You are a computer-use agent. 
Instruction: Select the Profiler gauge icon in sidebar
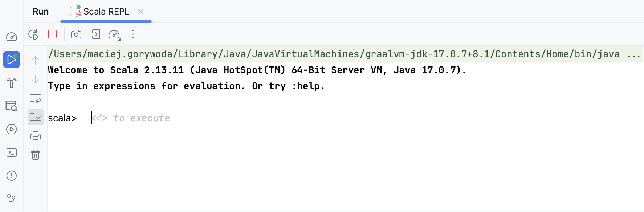[x=11, y=36]
